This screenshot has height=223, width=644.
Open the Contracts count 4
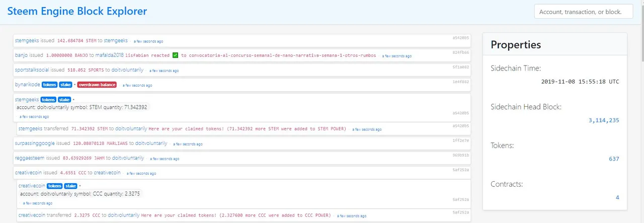tap(617, 197)
